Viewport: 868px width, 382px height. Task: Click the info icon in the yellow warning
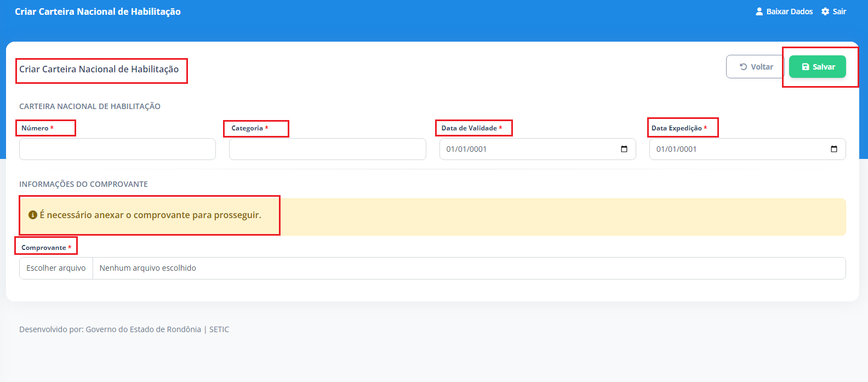[33, 215]
